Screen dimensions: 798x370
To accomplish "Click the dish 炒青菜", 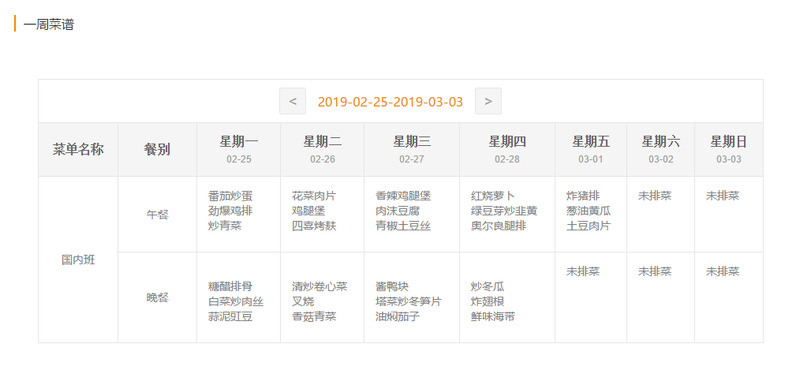I will pos(225,226).
